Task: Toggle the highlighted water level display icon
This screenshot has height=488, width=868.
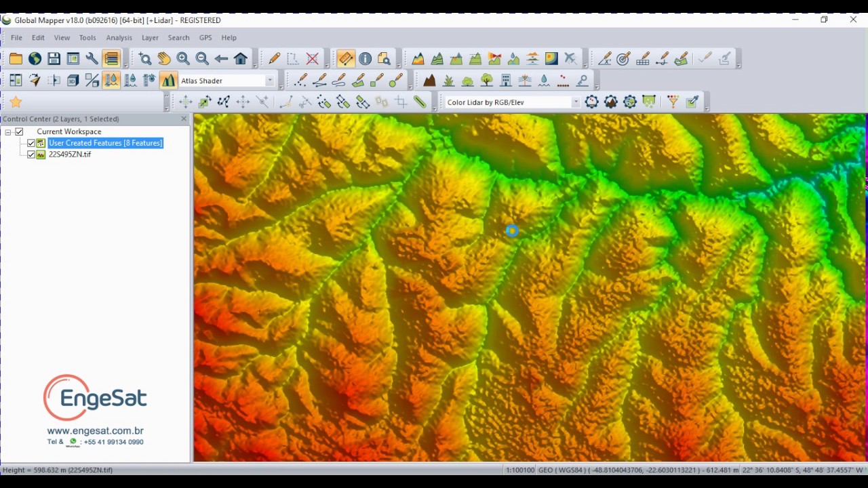Action: tap(111, 81)
